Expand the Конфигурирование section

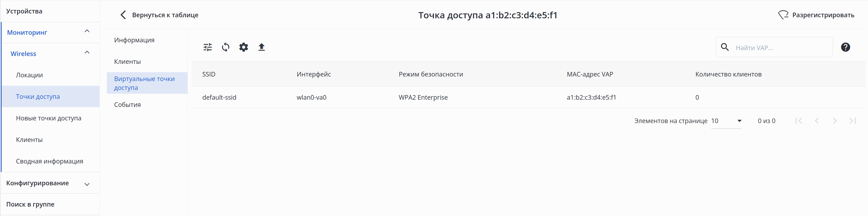pos(87,184)
